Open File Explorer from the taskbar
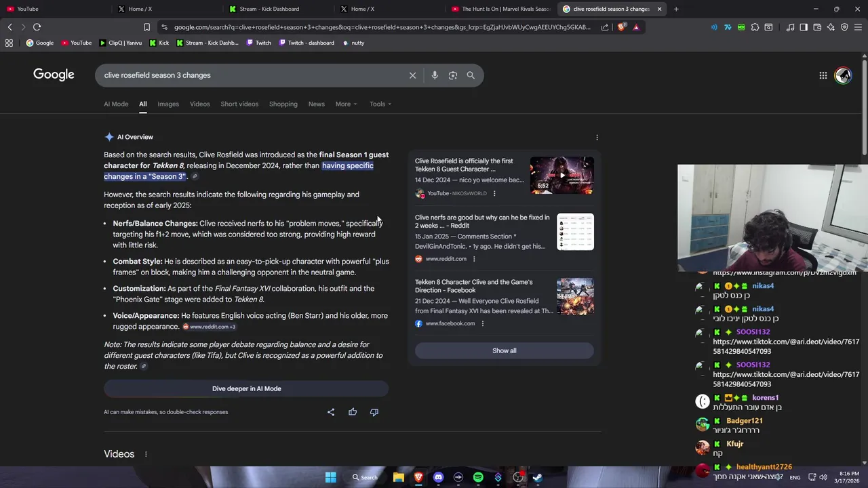The height and width of the screenshot is (488, 868). [399, 477]
